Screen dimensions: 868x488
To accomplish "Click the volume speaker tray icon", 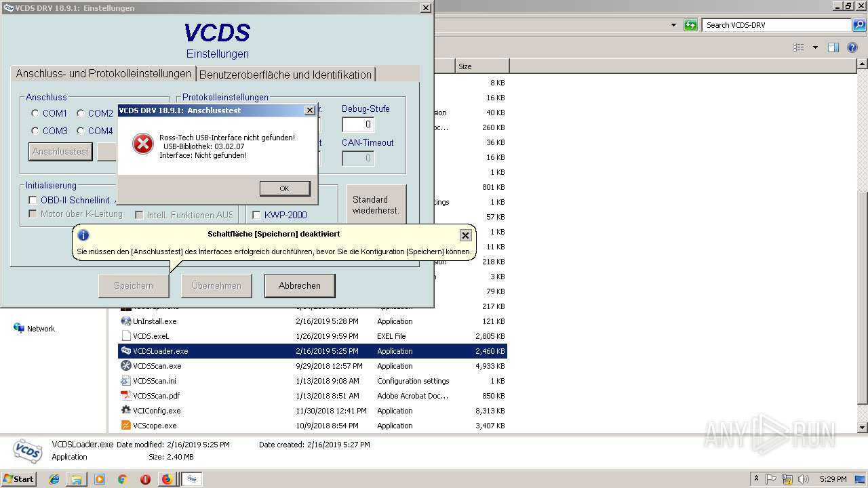I will coord(804,479).
